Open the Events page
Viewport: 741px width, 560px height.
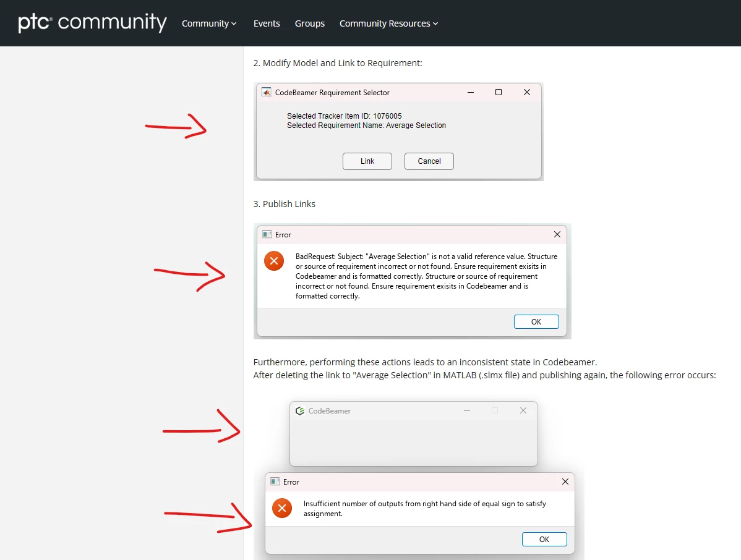click(267, 23)
